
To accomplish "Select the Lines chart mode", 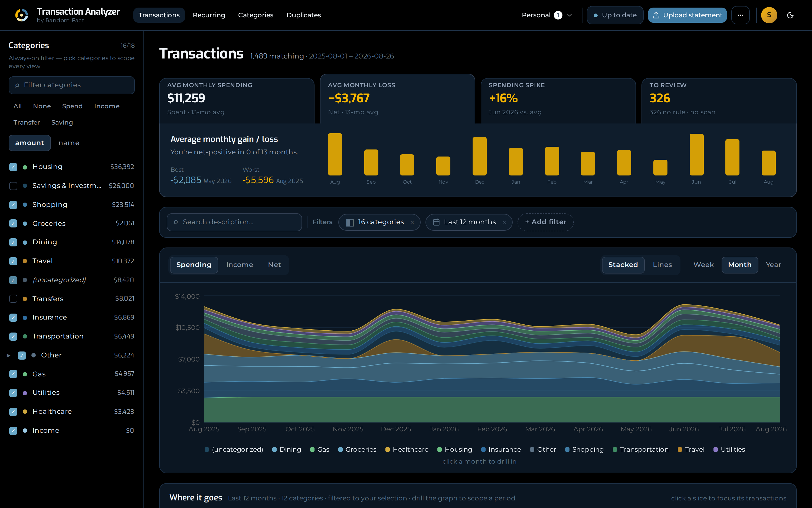I will (x=662, y=265).
